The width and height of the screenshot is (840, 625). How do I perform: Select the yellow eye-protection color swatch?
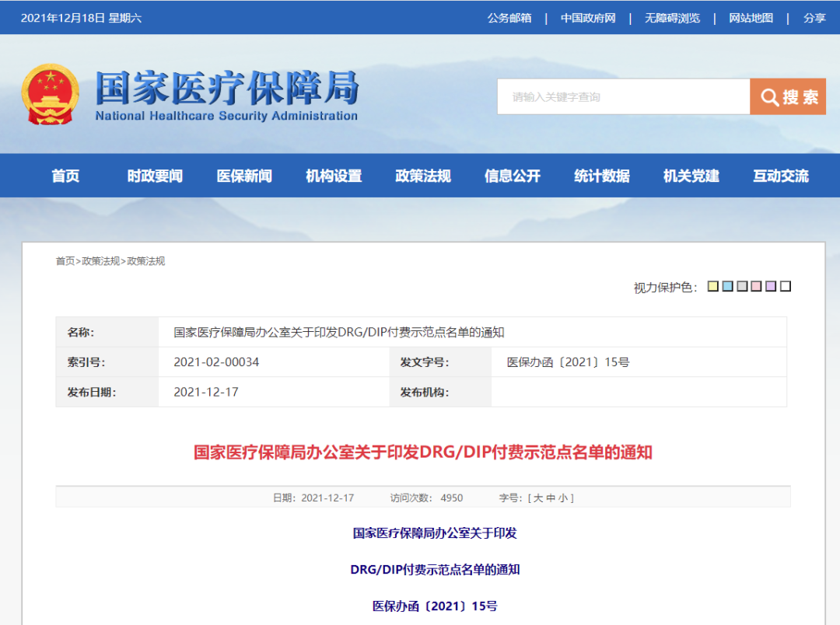713,287
